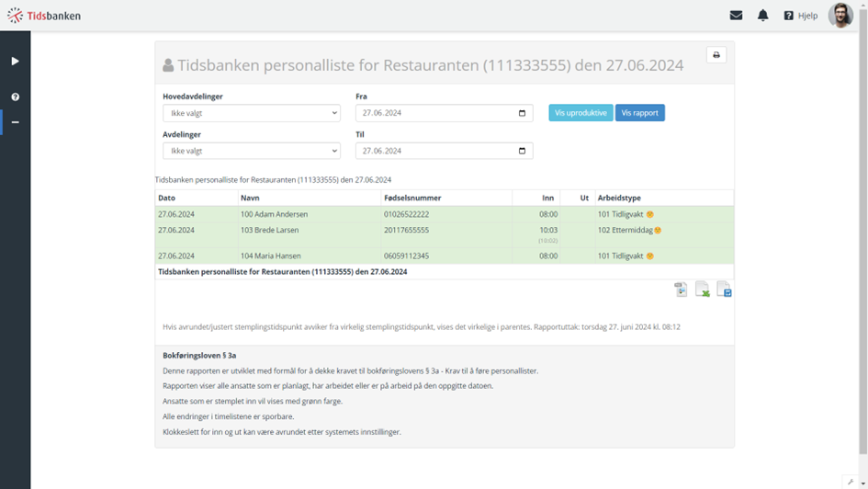Click the Fra date input field
Screen dimensions: 868x489
[x=444, y=113]
